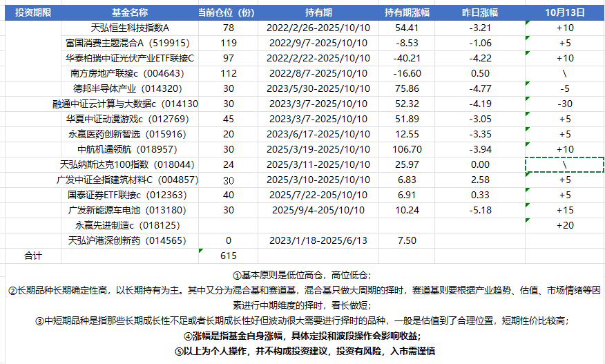605x364 pixels.
Task: Select position value 112
Action: pyautogui.click(x=228, y=74)
